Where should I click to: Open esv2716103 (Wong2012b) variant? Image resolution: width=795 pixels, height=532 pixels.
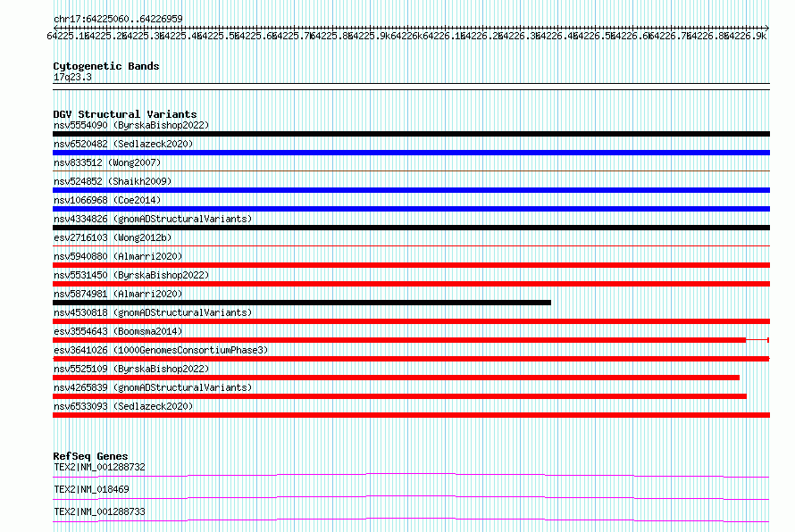113,237
